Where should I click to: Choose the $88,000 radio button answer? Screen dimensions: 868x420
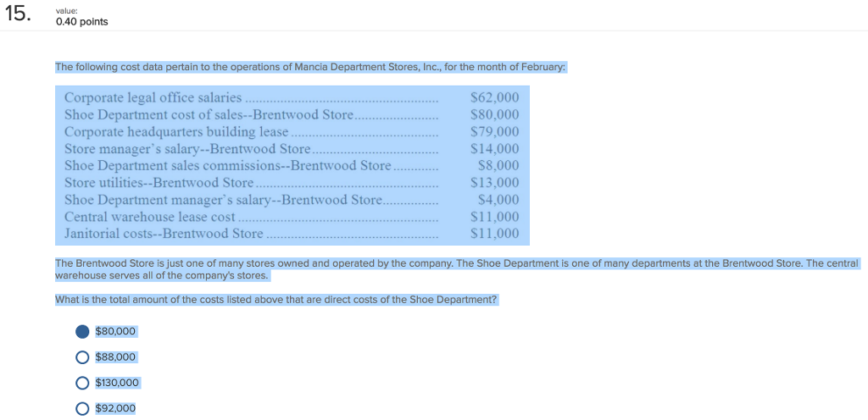click(x=82, y=357)
